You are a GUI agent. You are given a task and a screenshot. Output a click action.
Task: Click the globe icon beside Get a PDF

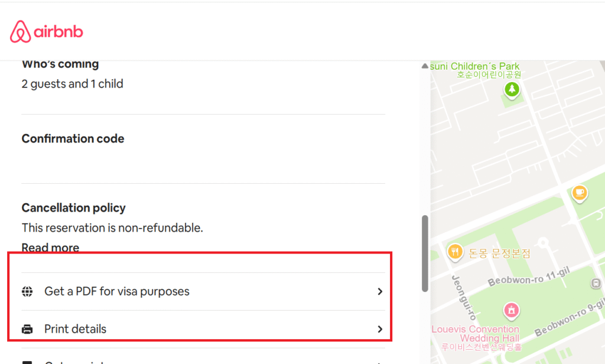click(x=27, y=291)
